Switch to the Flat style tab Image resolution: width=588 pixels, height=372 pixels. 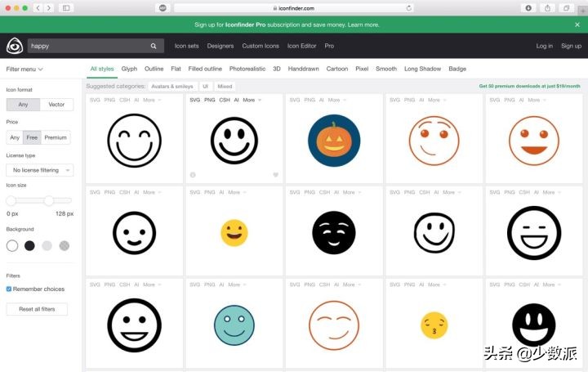point(176,69)
